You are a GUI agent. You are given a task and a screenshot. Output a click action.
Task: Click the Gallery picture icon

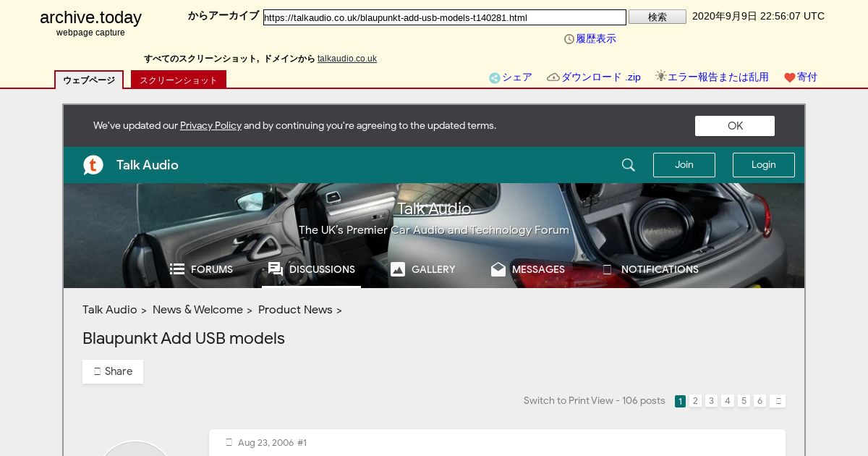click(x=398, y=269)
